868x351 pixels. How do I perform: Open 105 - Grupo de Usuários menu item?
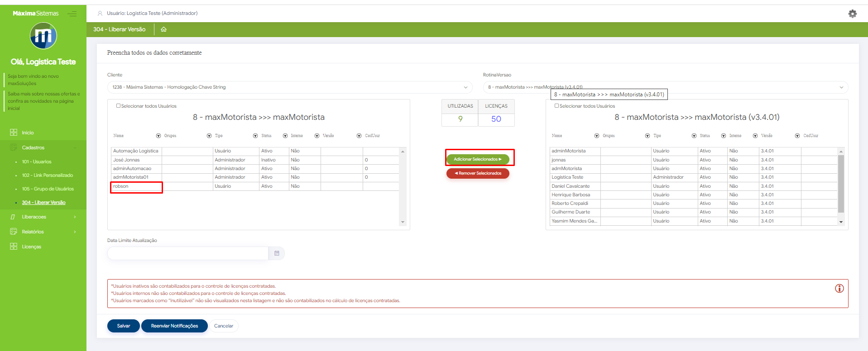click(48, 189)
